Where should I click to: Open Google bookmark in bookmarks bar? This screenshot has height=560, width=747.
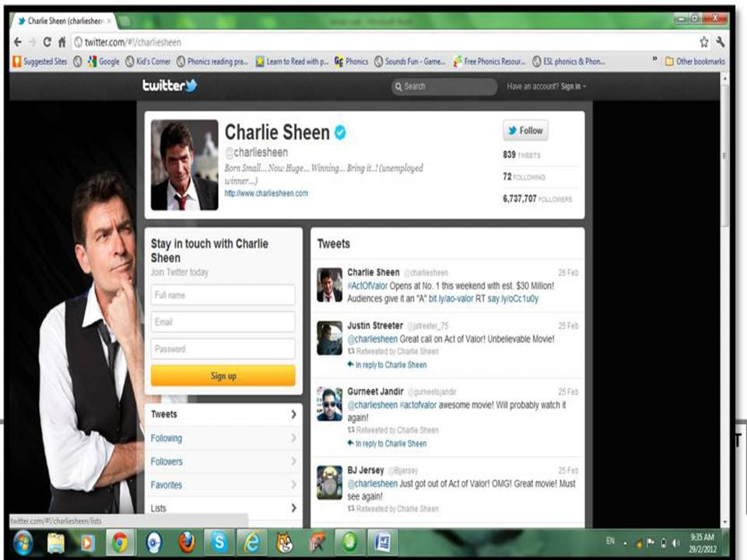click(103, 61)
